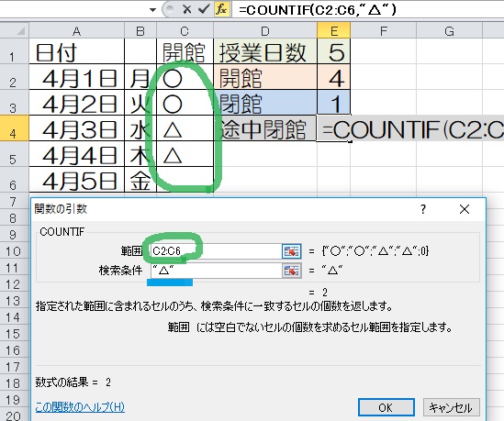
Task: Click the △ cell in row 5
Action: click(x=185, y=154)
